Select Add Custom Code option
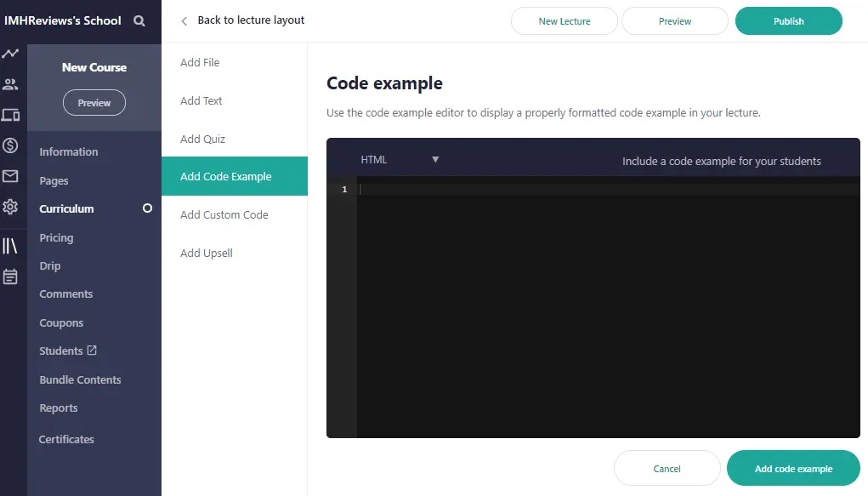868x496 pixels. point(224,215)
